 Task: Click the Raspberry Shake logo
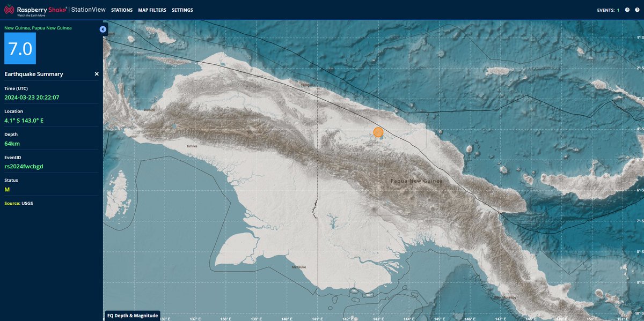(x=35, y=10)
